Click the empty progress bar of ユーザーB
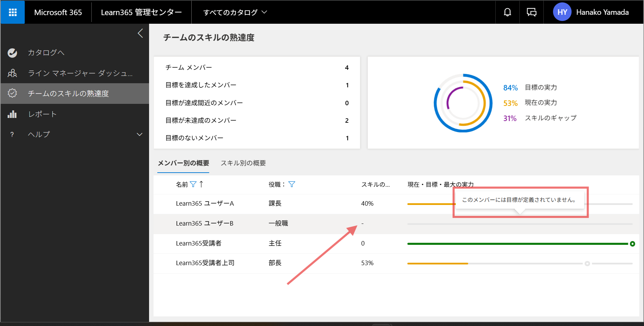Viewport: 644px width, 326px height. pyautogui.click(x=520, y=224)
